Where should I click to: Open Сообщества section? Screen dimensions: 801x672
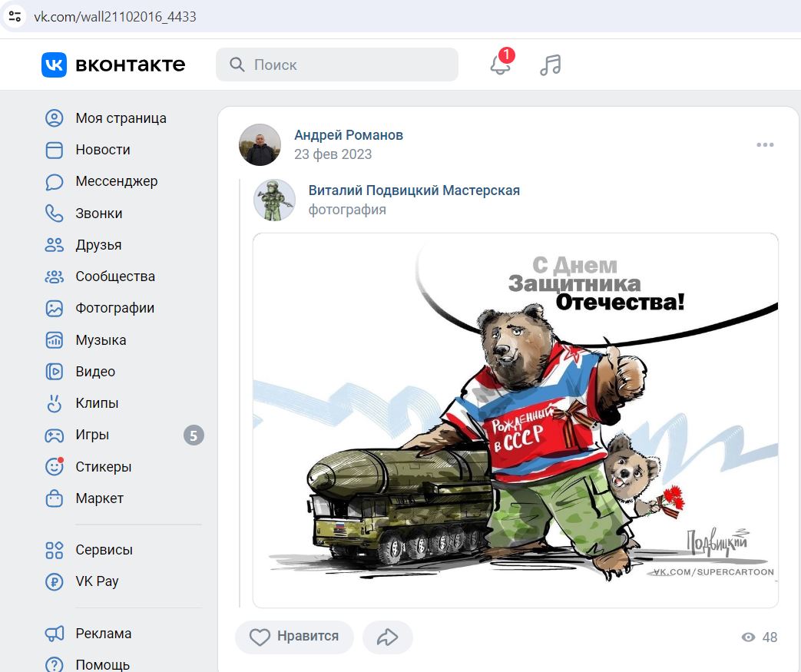point(115,276)
